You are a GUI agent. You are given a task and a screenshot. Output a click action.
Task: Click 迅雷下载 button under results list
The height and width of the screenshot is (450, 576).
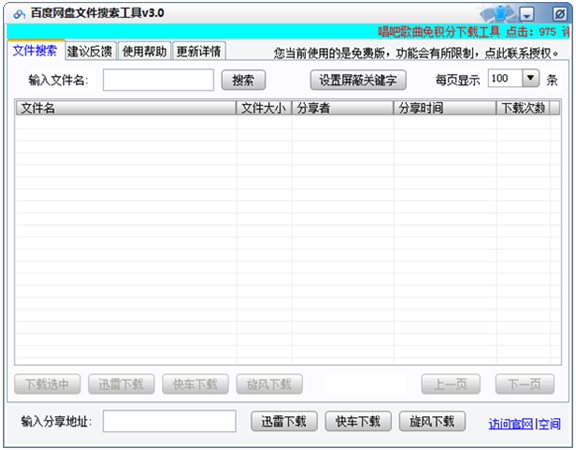121,384
